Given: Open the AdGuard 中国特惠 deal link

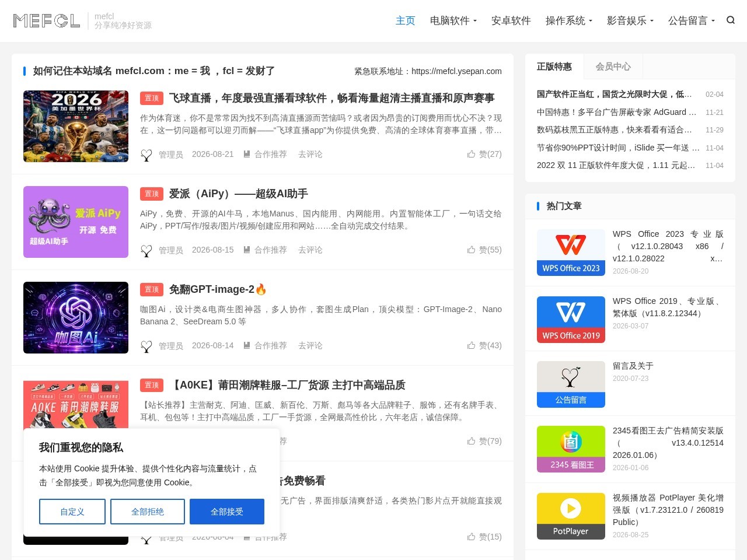Looking at the screenshot, I should point(617,112).
